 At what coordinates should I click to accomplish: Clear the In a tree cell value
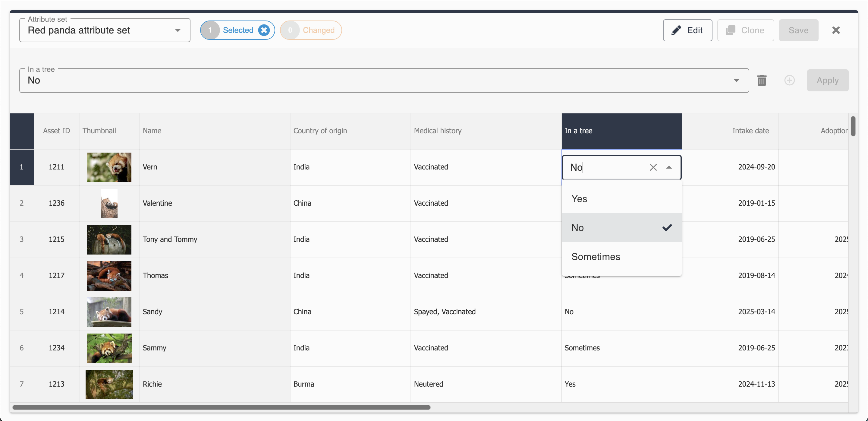tap(653, 167)
